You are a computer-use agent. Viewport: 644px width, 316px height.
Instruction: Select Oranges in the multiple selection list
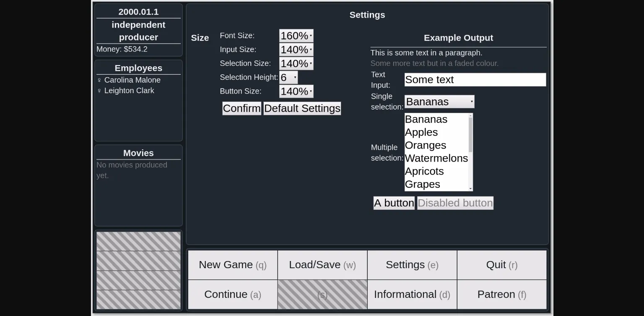click(425, 145)
